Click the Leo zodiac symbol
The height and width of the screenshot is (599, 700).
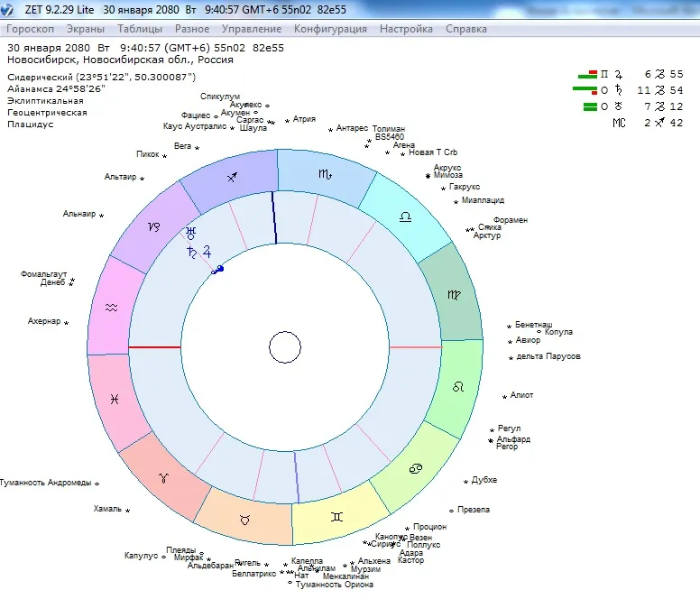click(x=458, y=387)
